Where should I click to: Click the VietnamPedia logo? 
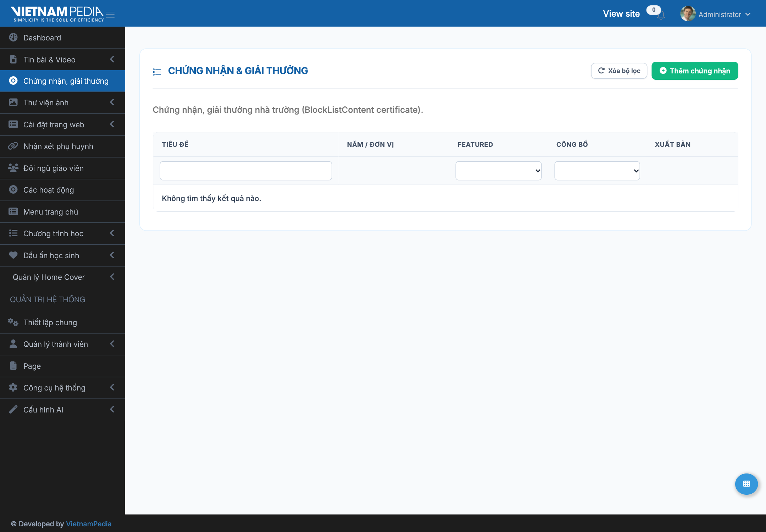click(x=57, y=14)
